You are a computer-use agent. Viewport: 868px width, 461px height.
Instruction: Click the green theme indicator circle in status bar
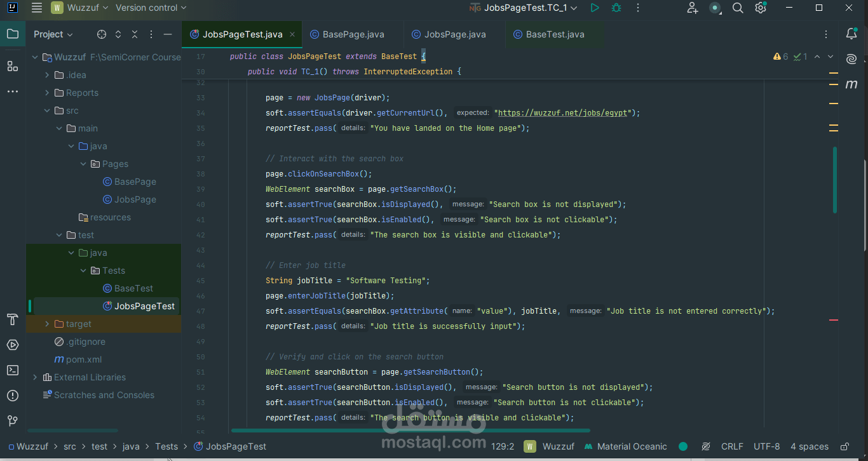(683, 446)
